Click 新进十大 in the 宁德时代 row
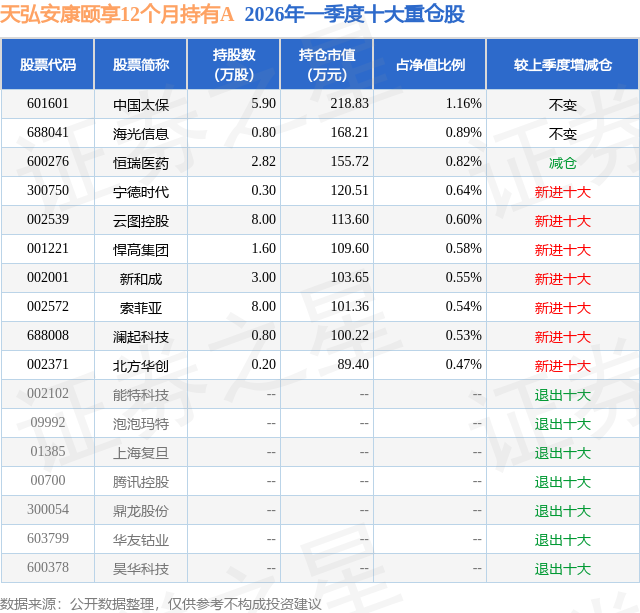This screenshot has height=613, width=640. (x=562, y=192)
